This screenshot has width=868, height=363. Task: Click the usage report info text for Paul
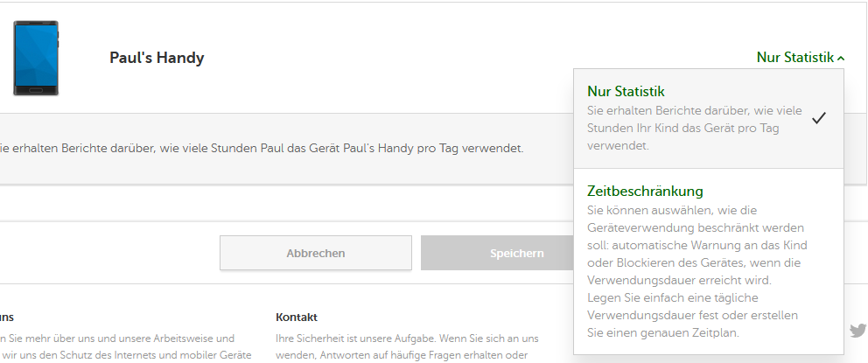click(262, 149)
